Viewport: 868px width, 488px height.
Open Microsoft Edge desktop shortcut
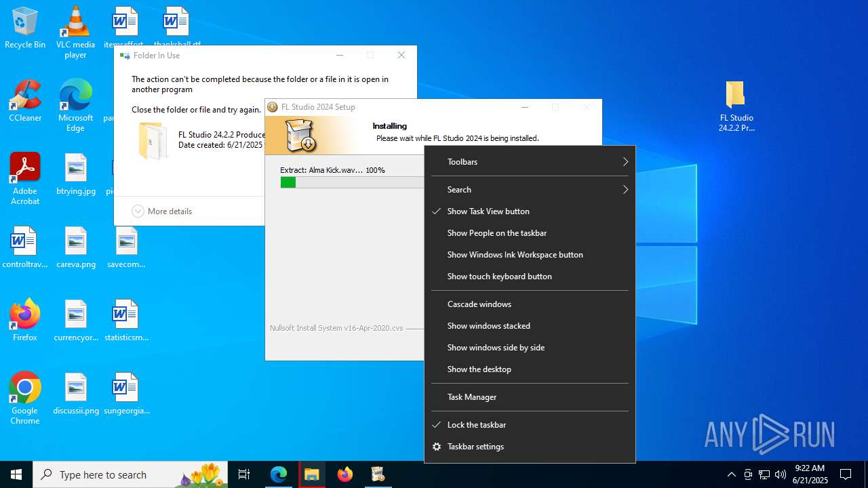pos(75,106)
